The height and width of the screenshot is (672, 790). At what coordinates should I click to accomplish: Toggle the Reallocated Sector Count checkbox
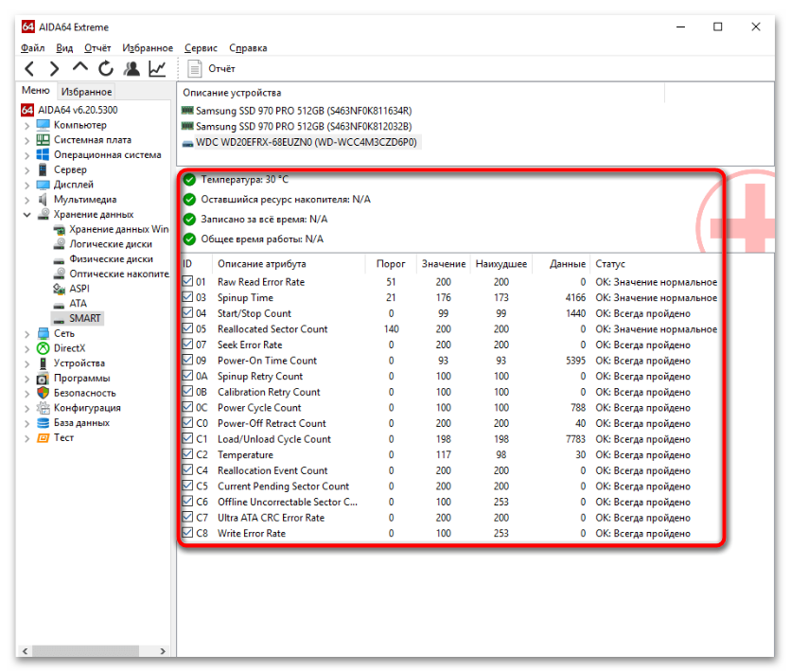click(x=187, y=328)
